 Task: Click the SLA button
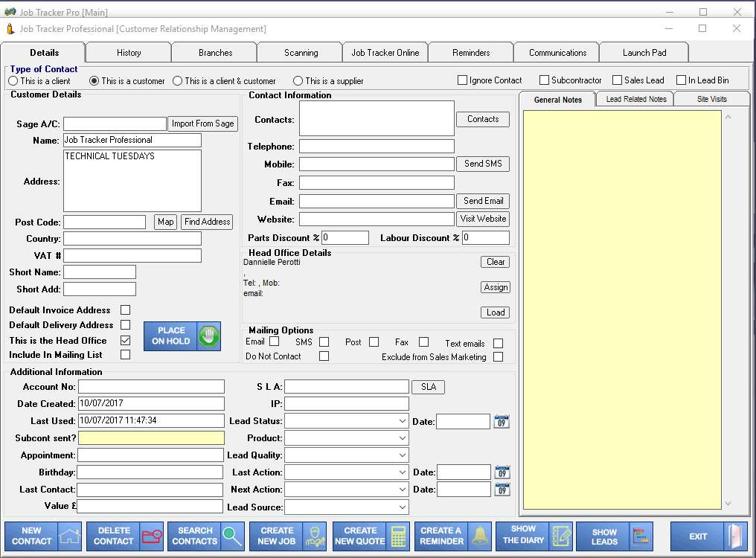[428, 387]
